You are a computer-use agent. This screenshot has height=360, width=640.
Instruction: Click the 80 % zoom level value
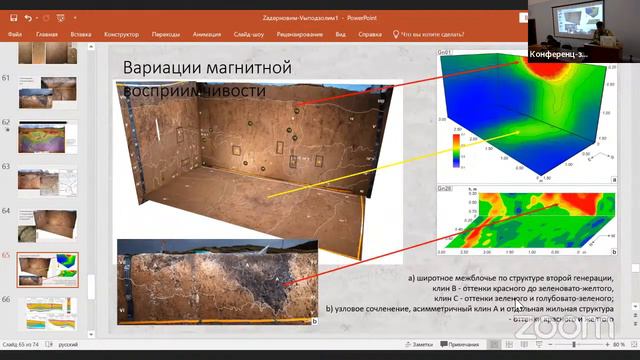pos(619,345)
